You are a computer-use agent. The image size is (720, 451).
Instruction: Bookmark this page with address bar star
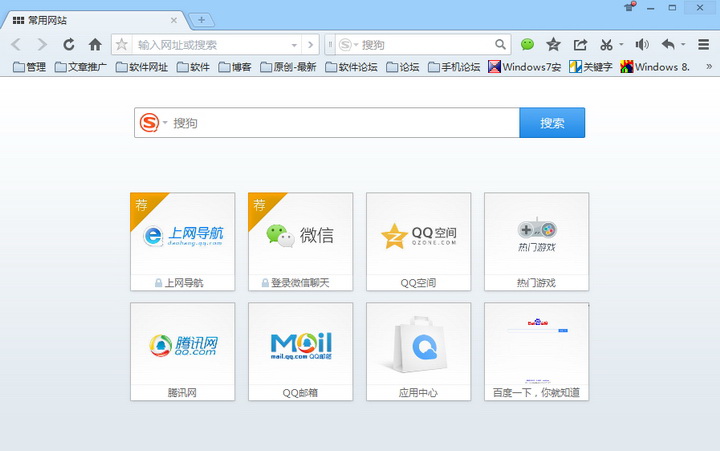tap(122, 45)
